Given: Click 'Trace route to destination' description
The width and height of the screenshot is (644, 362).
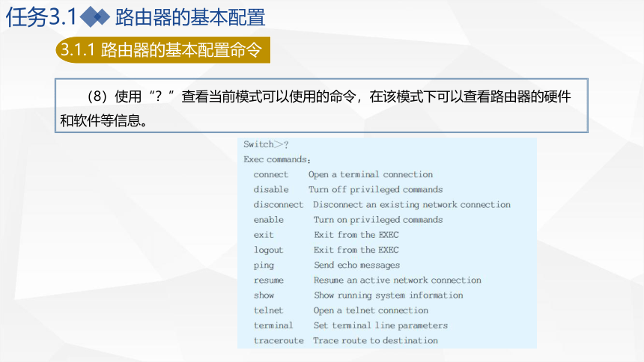Looking at the screenshot, I should [x=375, y=340].
